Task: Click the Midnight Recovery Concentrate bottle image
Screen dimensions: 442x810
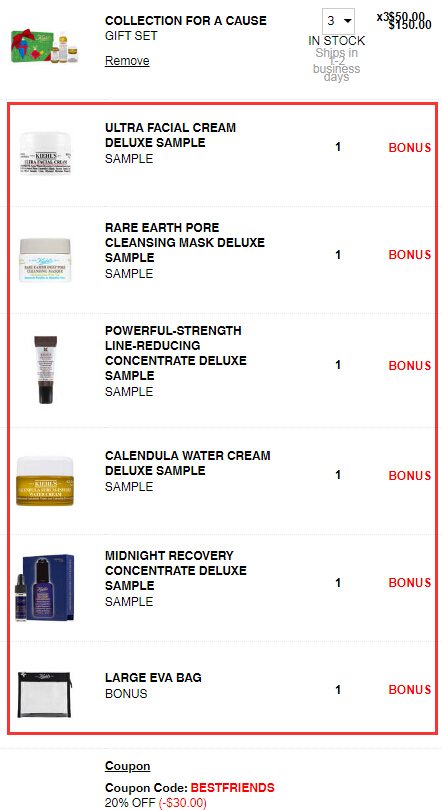Action: tap(44, 587)
